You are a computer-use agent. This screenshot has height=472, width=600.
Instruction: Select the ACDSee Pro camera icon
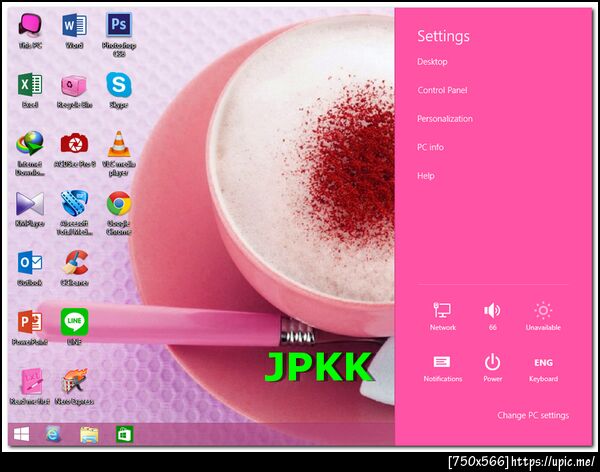tap(74, 150)
